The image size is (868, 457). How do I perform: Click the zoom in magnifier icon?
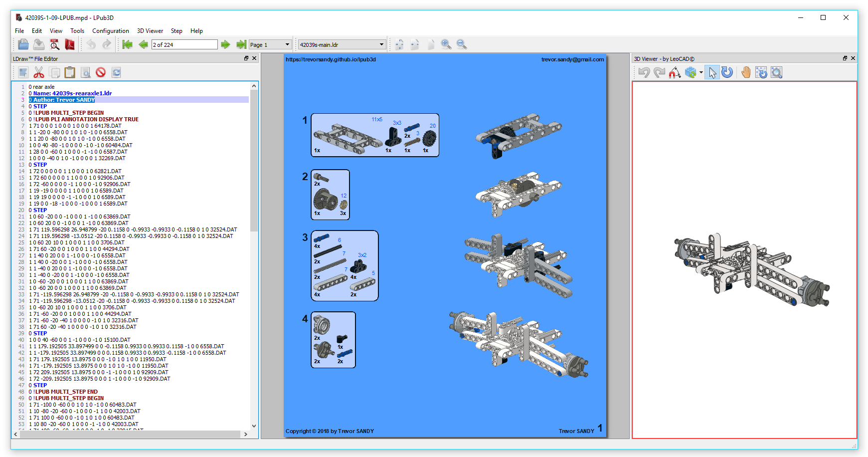point(446,44)
